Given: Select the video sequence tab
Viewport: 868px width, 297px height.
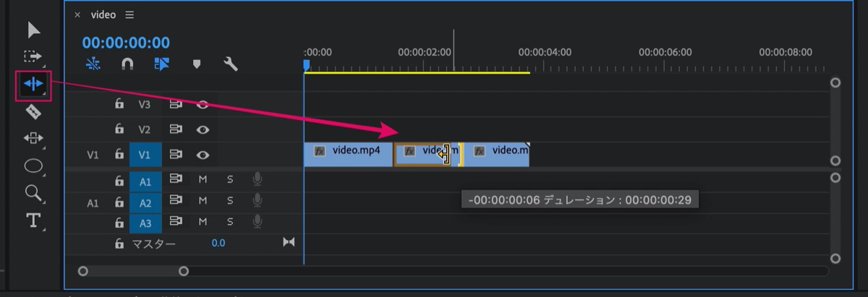Looking at the screenshot, I should (x=103, y=15).
